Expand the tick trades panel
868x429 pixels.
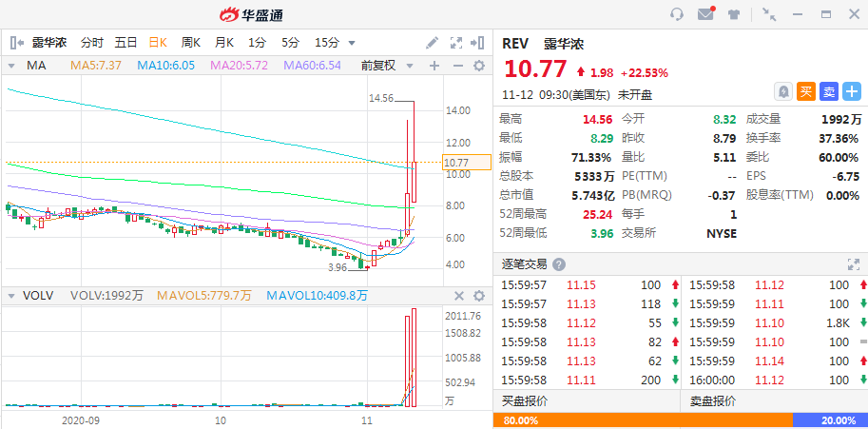point(853,264)
